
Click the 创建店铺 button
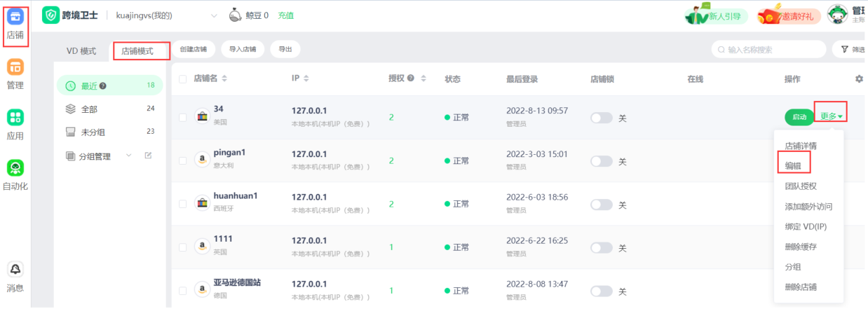tap(193, 50)
